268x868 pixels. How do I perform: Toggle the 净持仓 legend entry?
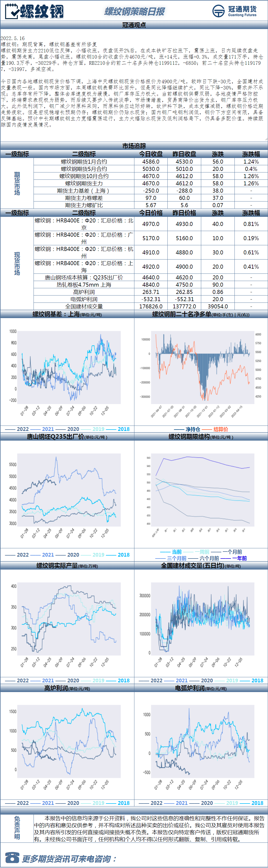tap(187, 429)
